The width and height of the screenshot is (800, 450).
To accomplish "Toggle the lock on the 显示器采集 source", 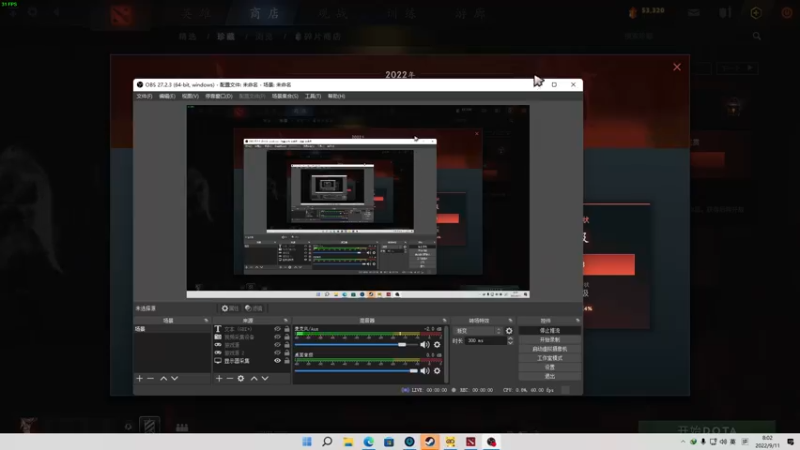I will point(287,361).
